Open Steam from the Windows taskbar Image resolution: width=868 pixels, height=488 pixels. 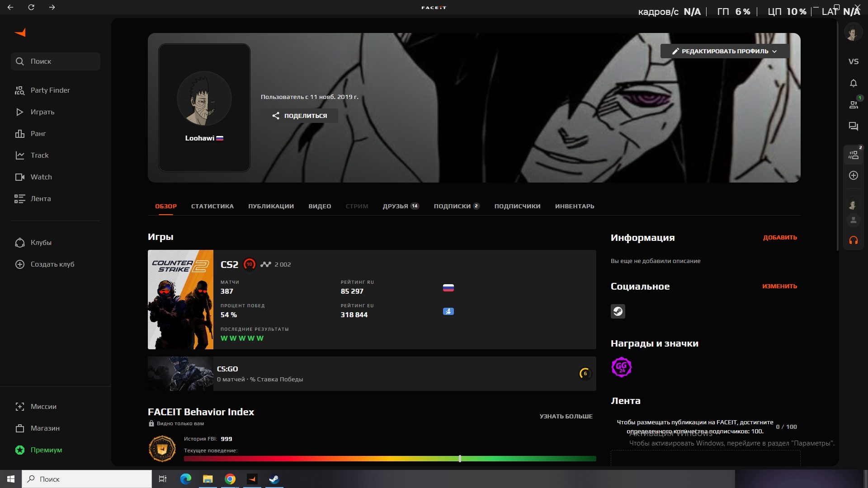pyautogui.click(x=274, y=479)
